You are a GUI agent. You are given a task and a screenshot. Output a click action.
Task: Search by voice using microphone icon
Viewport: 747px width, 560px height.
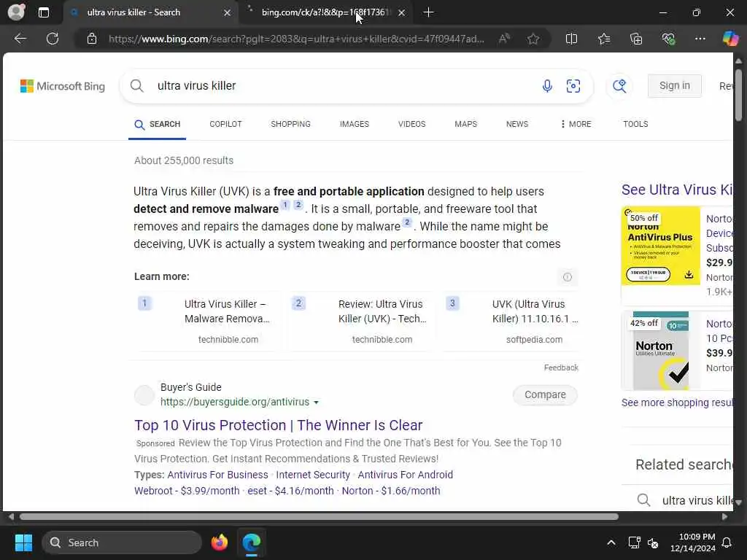pos(547,86)
